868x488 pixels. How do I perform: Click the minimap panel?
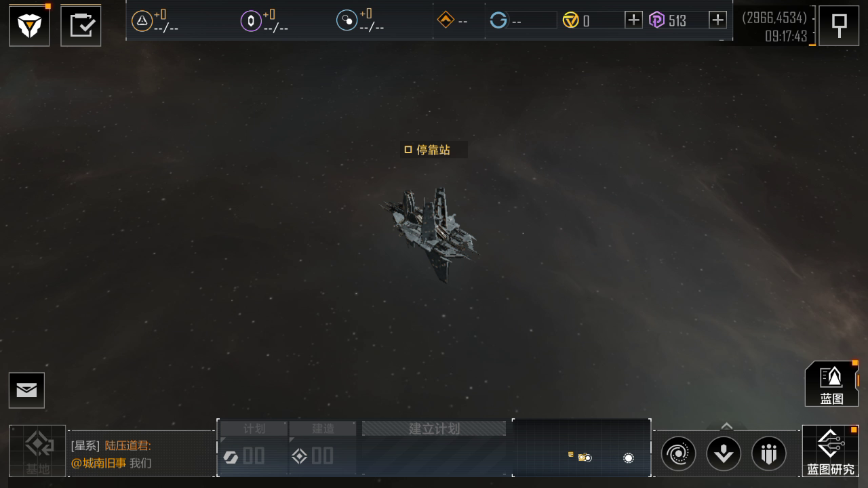582,447
